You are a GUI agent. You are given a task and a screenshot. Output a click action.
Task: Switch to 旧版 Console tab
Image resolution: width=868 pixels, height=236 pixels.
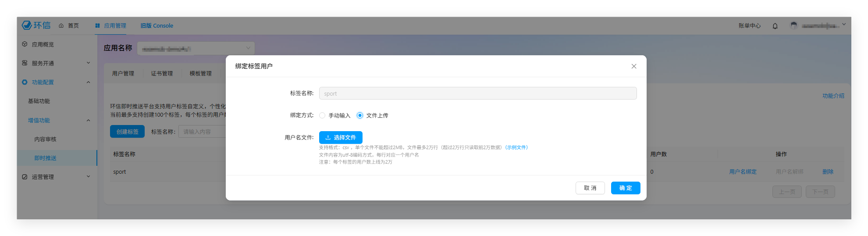pyautogui.click(x=157, y=26)
